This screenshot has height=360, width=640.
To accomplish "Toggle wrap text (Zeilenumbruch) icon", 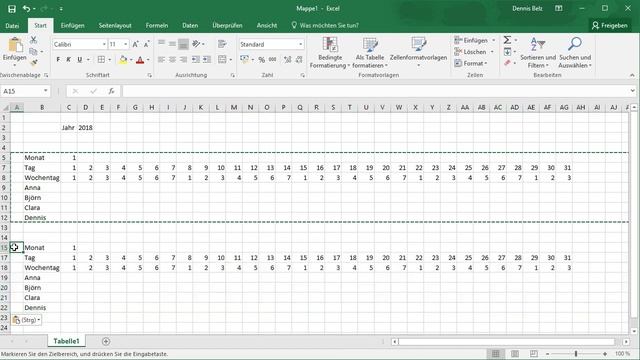I will pos(222,44).
